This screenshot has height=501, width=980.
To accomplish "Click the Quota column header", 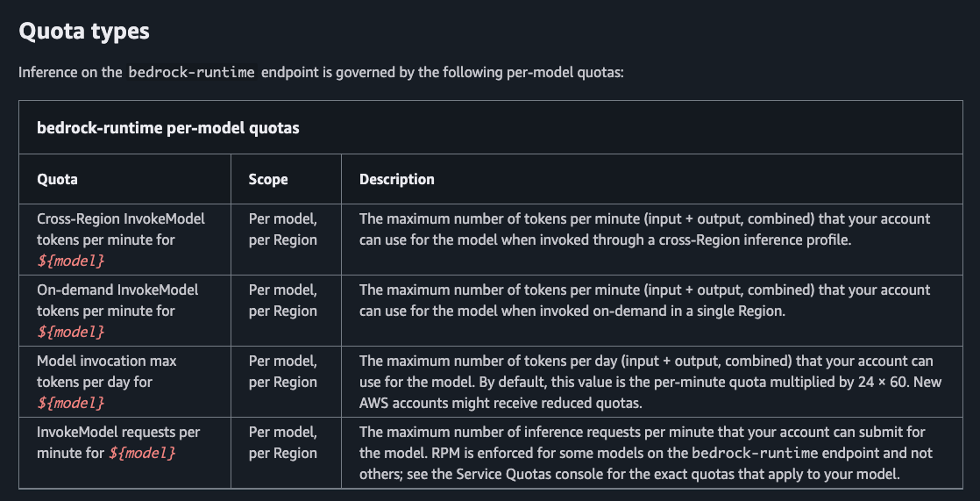I will (x=58, y=179).
